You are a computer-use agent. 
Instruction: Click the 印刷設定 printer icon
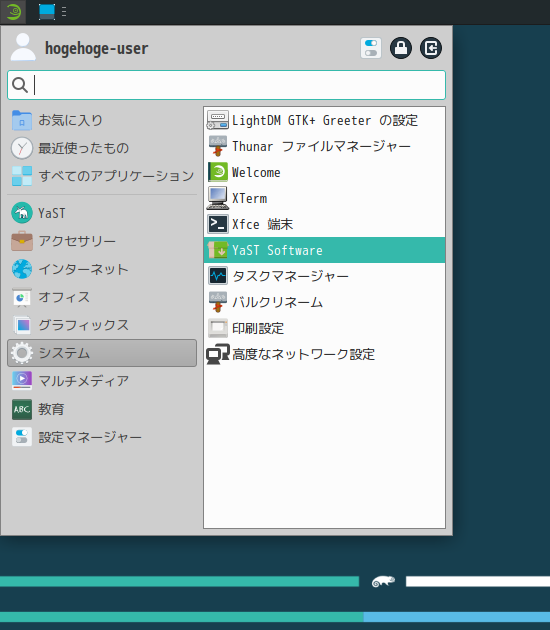point(218,328)
